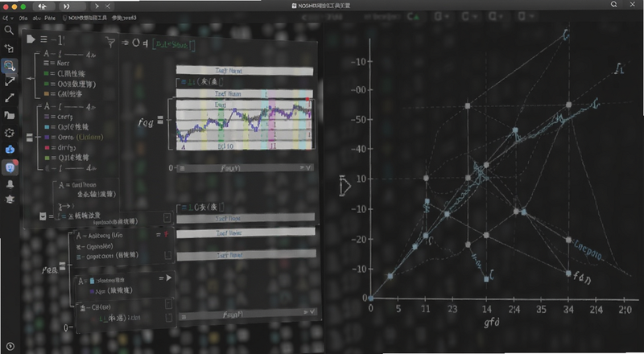This screenshot has height=354, width=644.
Task: Open search magnifier at top right of window
Action: 613,5
